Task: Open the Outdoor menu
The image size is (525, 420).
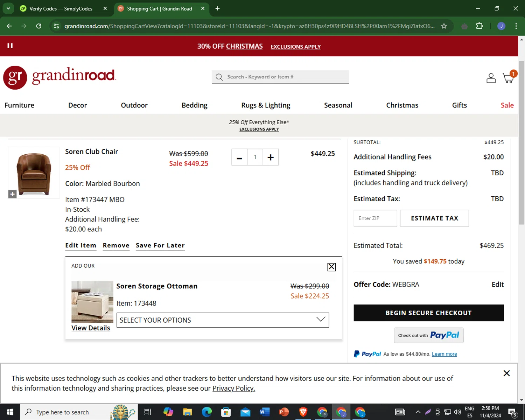Action: pyautogui.click(x=134, y=105)
